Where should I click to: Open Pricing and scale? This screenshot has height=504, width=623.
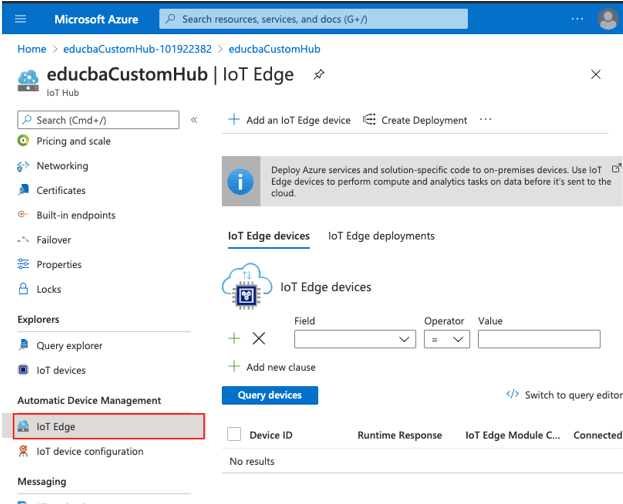click(74, 141)
